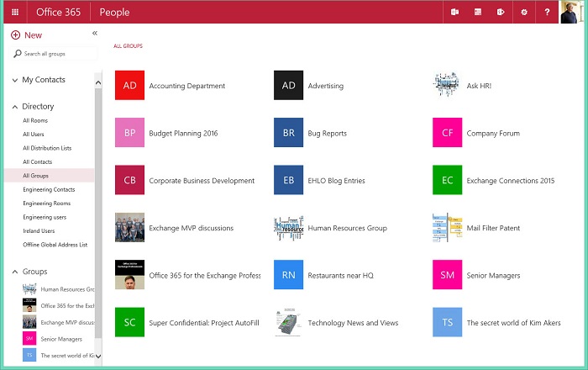588x370 pixels.
Task: Click the green Exchange Connections 2015 tile
Action: click(x=447, y=180)
